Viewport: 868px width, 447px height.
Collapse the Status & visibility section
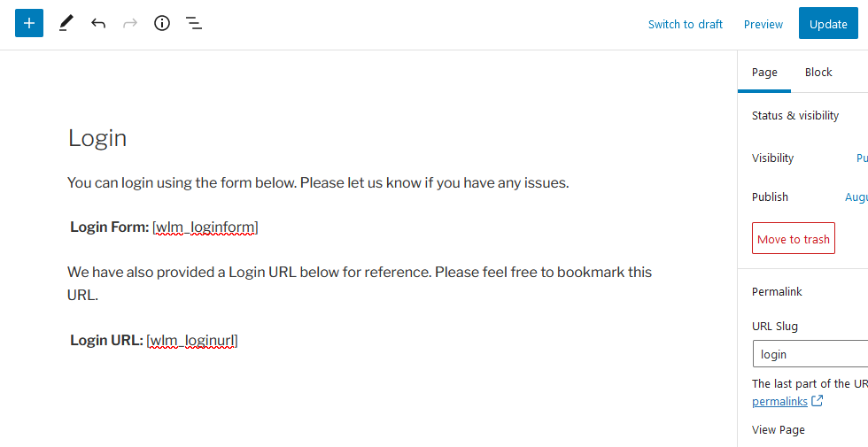(x=802, y=116)
